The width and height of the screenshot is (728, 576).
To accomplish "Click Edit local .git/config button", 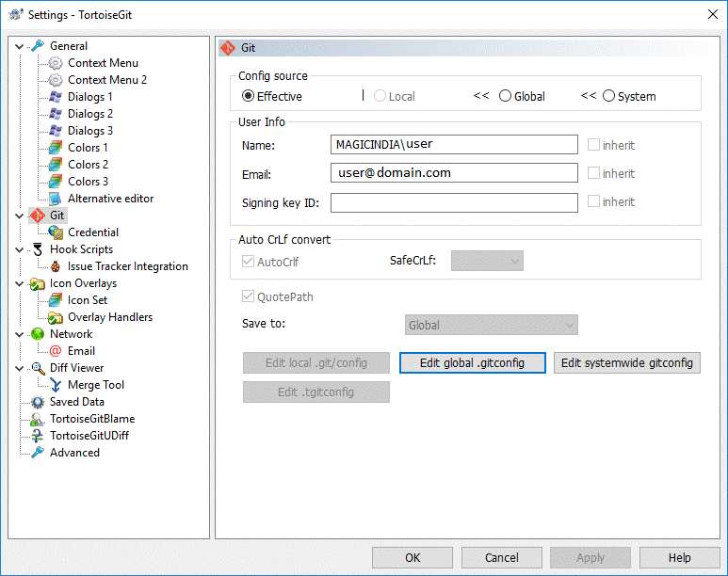I will click(x=316, y=363).
